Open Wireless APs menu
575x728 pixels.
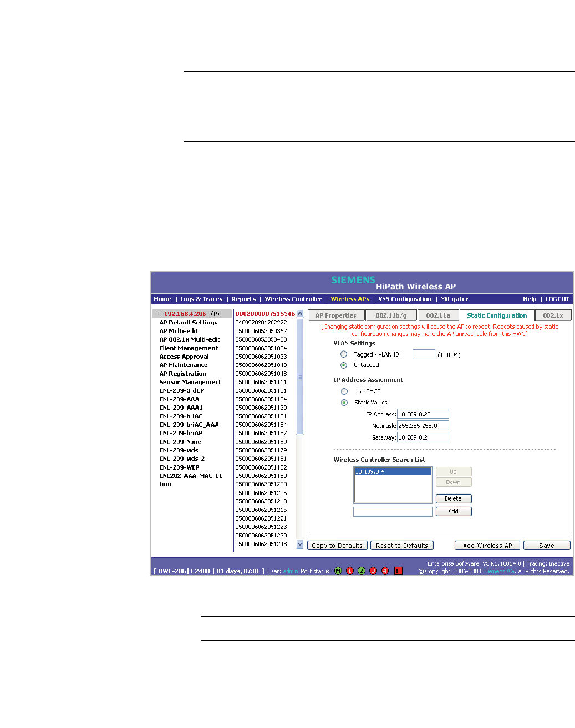tap(350, 299)
